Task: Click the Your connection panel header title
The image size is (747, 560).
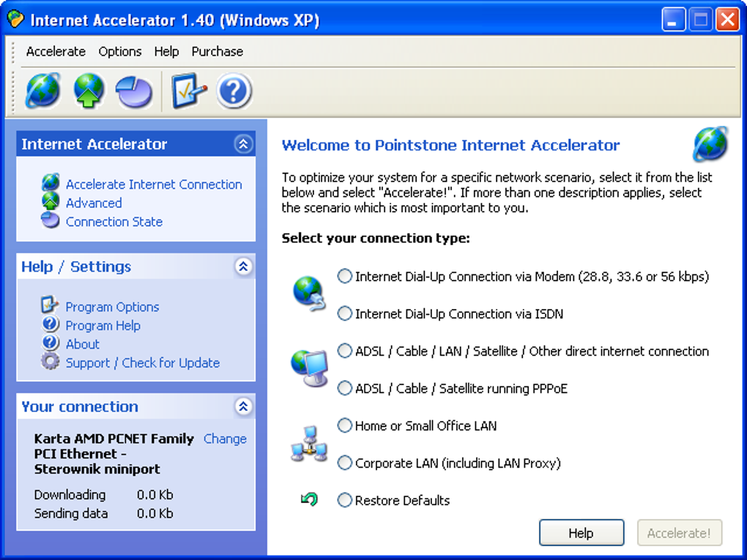Action: pyautogui.click(x=80, y=407)
